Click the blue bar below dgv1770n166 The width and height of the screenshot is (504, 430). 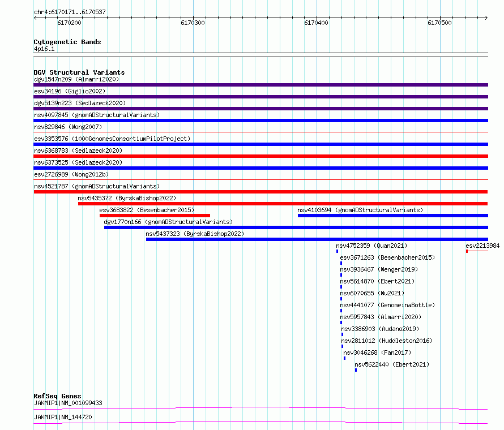[x=296, y=227]
